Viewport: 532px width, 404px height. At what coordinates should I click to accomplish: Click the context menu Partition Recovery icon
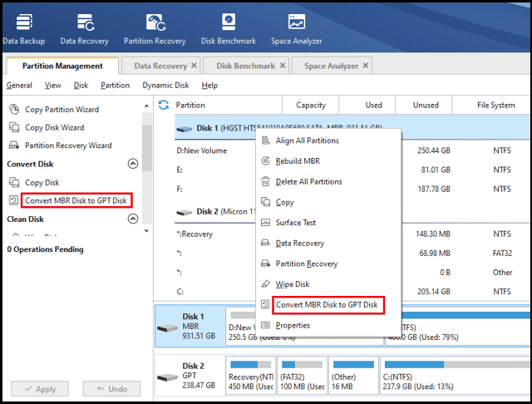click(x=265, y=264)
